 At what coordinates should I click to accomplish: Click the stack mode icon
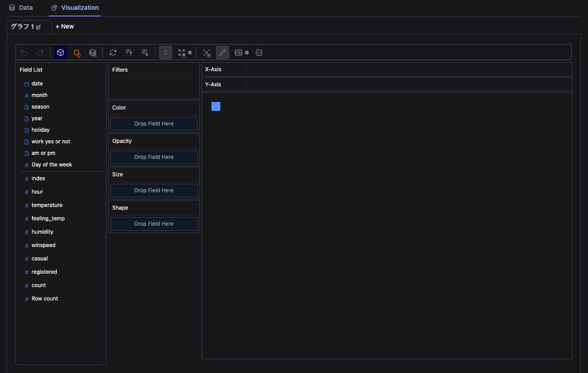(x=93, y=52)
